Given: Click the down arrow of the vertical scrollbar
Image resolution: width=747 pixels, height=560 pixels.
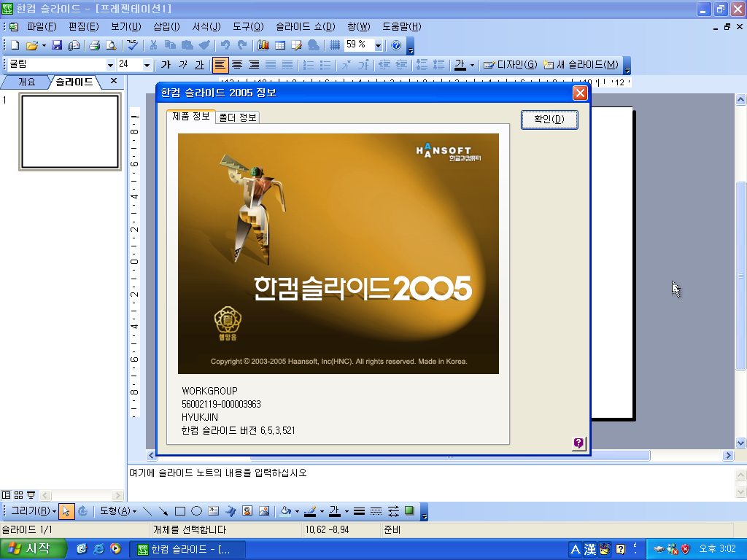Looking at the screenshot, I should pyautogui.click(x=740, y=443).
